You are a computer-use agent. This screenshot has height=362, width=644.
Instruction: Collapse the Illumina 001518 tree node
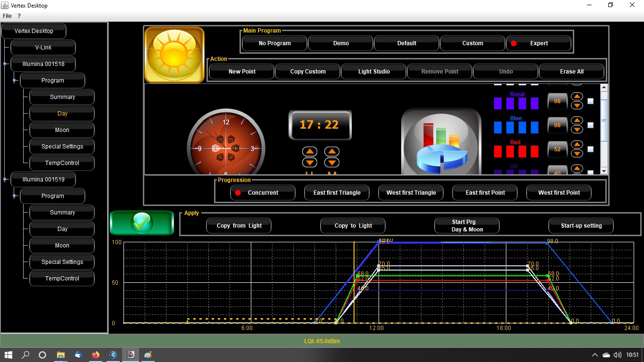pyautogui.click(x=5, y=64)
